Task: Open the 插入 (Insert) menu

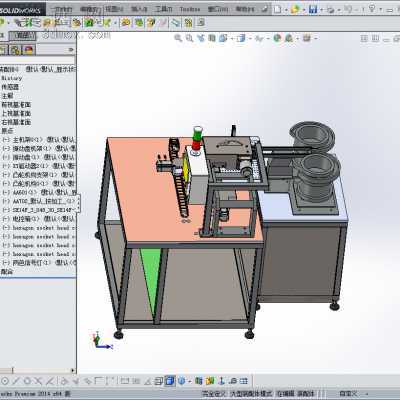Action: pos(139,9)
